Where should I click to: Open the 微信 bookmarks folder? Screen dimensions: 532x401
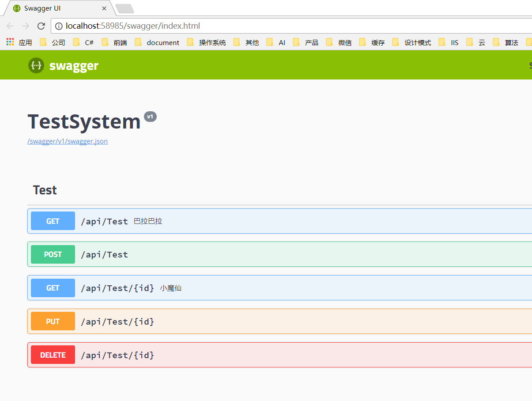pos(339,42)
